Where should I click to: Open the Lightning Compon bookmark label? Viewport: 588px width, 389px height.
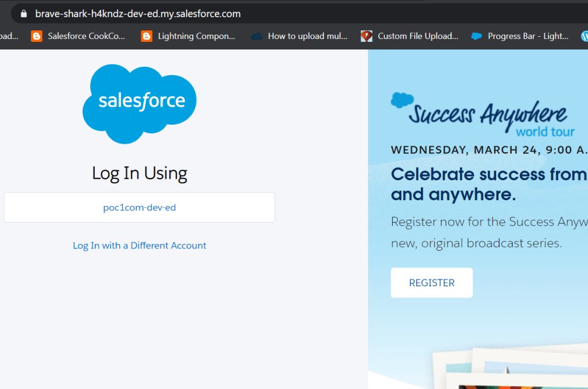[x=196, y=36]
